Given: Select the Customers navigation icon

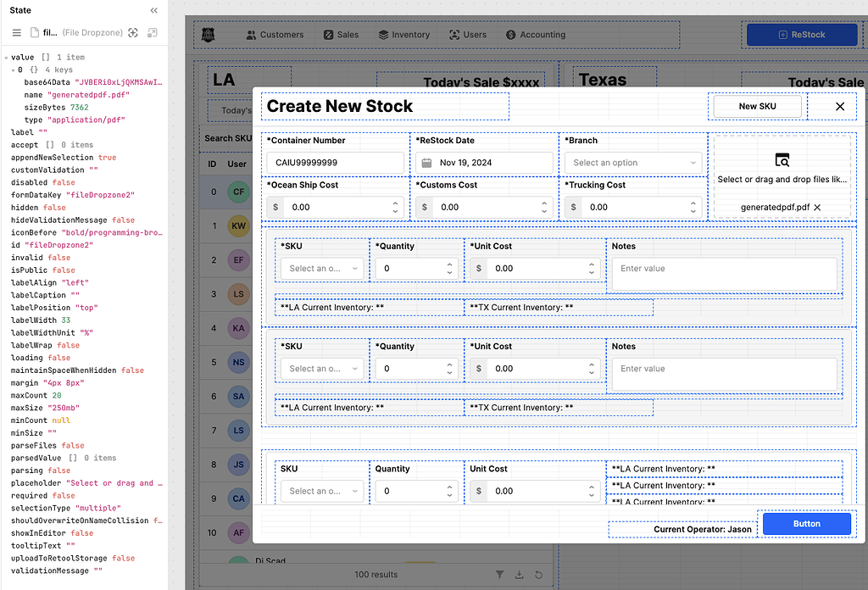Looking at the screenshot, I should [x=253, y=35].
